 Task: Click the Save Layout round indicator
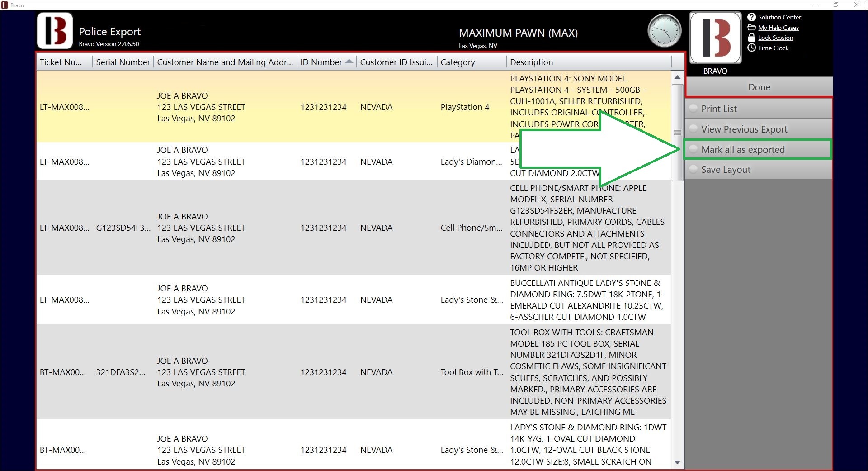coord(693,169)
